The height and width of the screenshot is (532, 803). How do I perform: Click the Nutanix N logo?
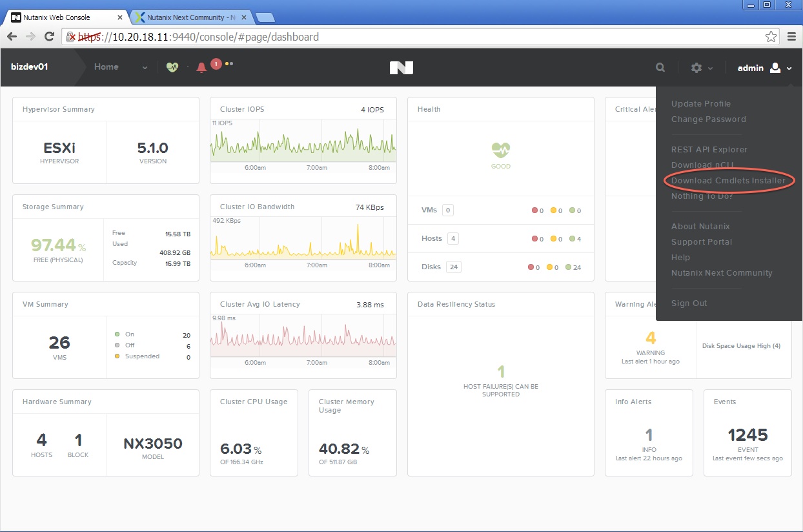tap(401, 67)
